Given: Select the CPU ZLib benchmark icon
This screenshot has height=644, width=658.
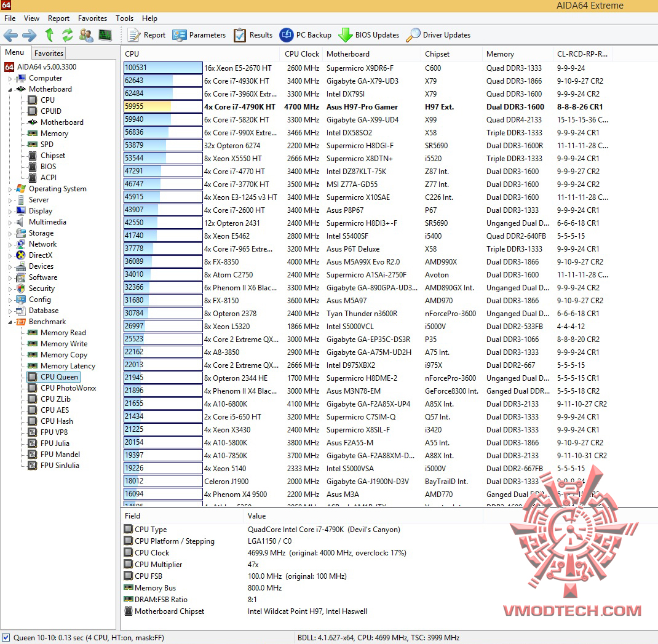Looking at the screenshot, I should [33, 399].
